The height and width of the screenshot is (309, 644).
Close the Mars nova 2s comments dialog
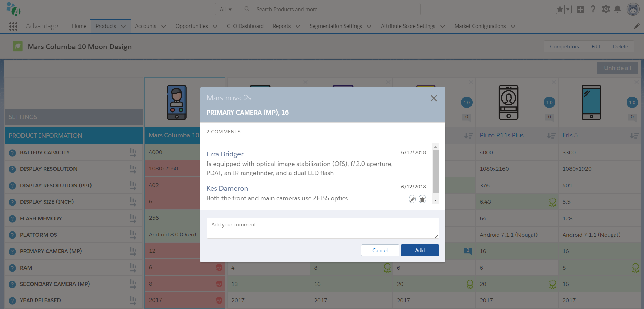pyautogui.click(x=434, y=98)
